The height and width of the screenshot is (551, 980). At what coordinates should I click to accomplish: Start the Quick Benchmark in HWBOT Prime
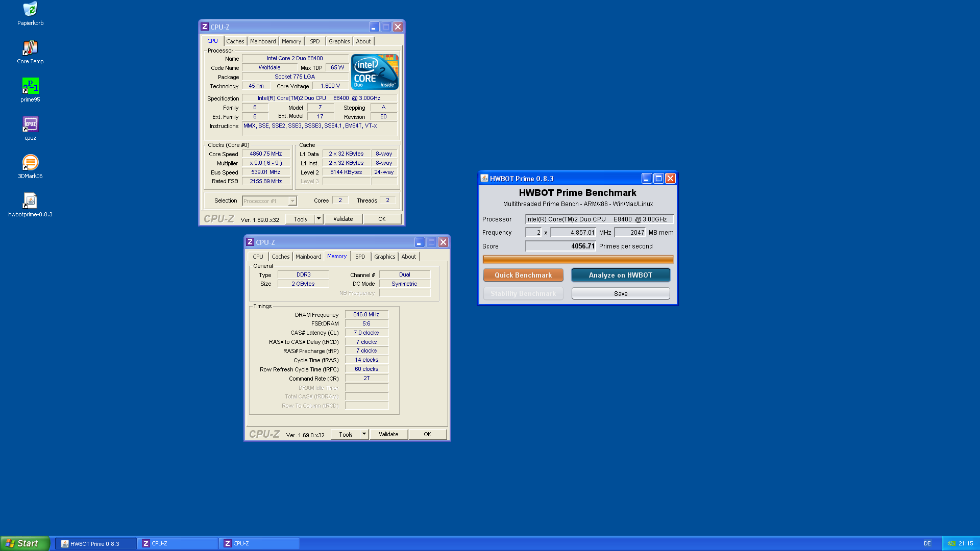click(x=523, y=275)
